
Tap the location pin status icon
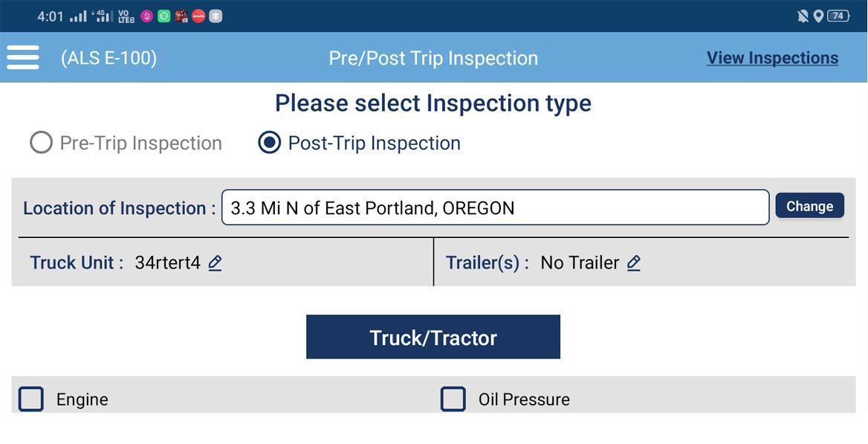coord(818,16)
